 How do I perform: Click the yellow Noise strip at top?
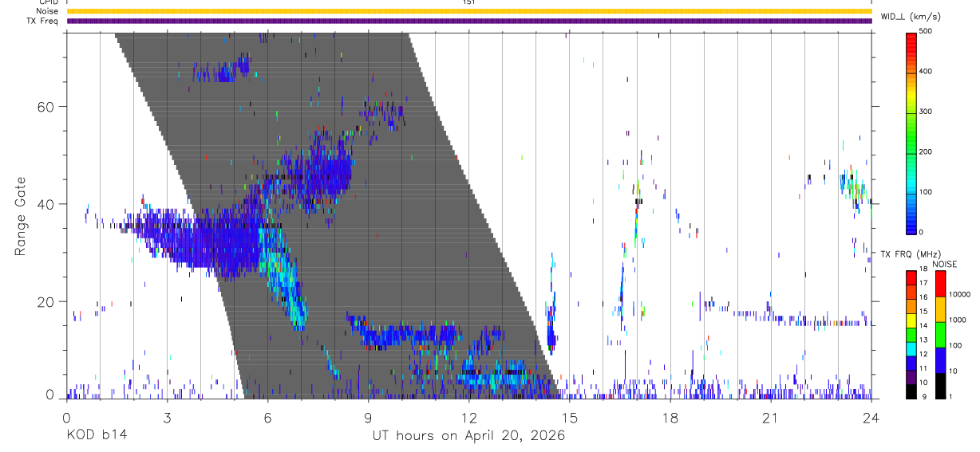point(469,11)
